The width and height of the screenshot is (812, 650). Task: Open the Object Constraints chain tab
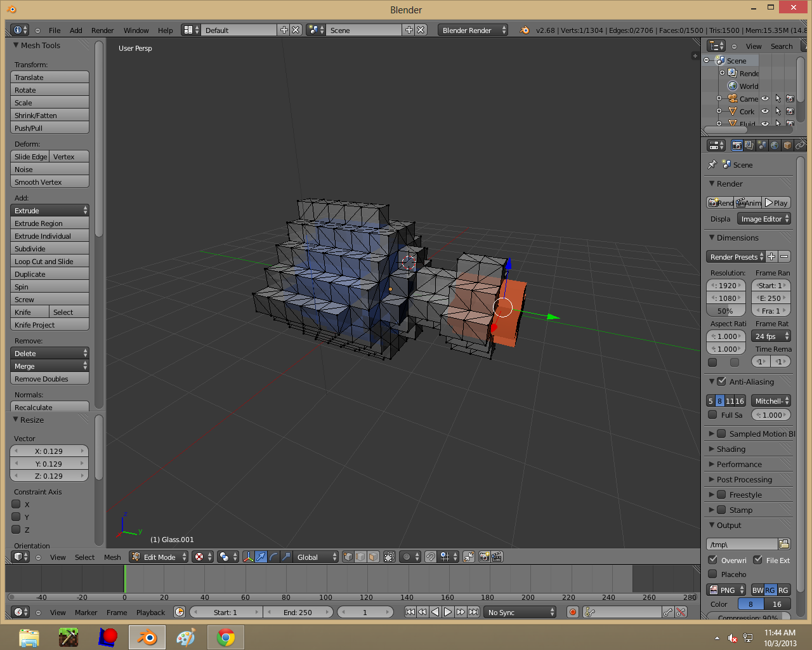(800, 145)
